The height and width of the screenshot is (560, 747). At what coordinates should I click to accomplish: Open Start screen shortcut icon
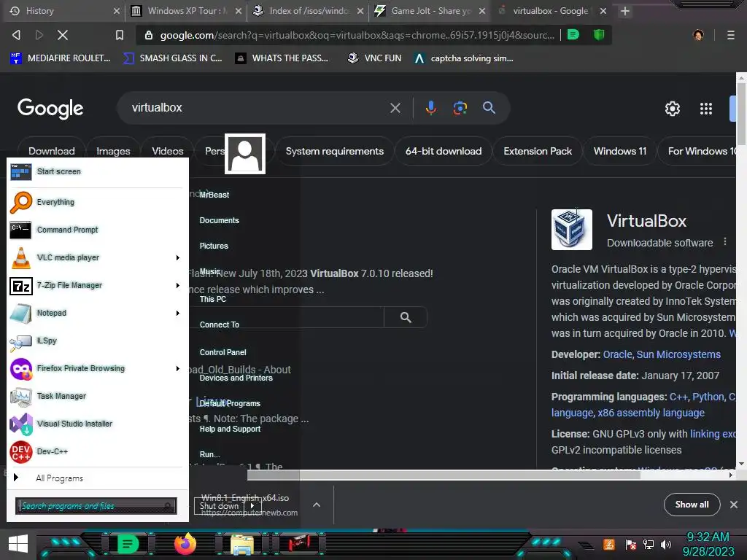coord(21,171)
